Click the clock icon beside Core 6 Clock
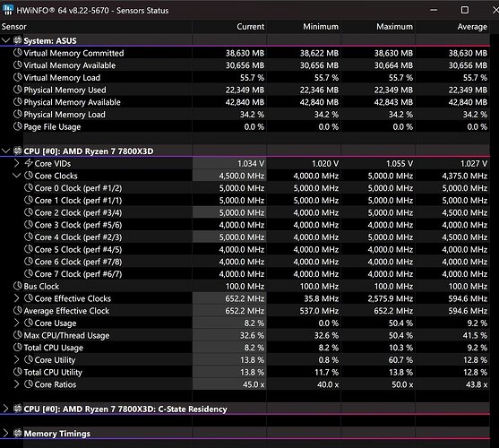Image resolution: width=499 pixels, height=448 pixels. pyautogui.click(x=29, y=262)
